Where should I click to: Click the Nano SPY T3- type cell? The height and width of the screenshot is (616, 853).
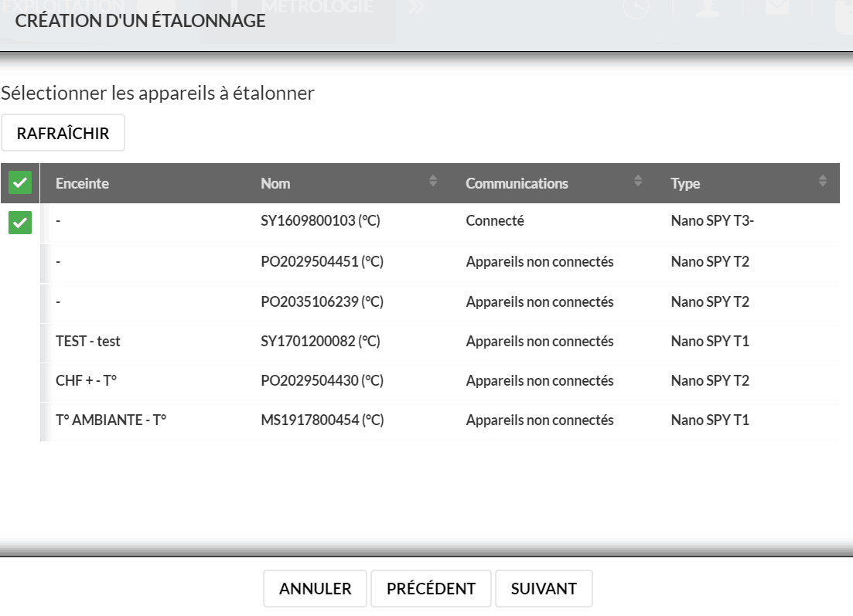click(x=712, y=221)
